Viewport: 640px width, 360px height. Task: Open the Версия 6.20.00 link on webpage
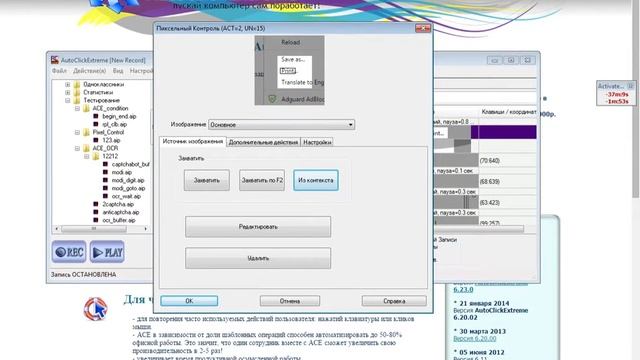coord(475,339)
